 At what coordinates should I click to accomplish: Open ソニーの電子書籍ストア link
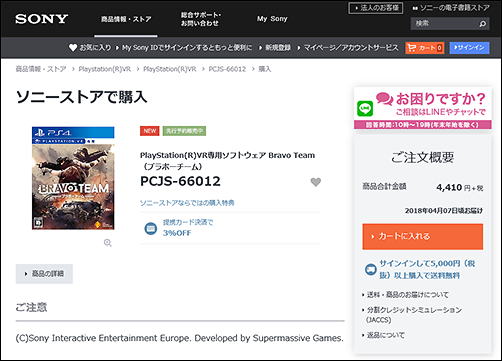click(x=451, y=8)
